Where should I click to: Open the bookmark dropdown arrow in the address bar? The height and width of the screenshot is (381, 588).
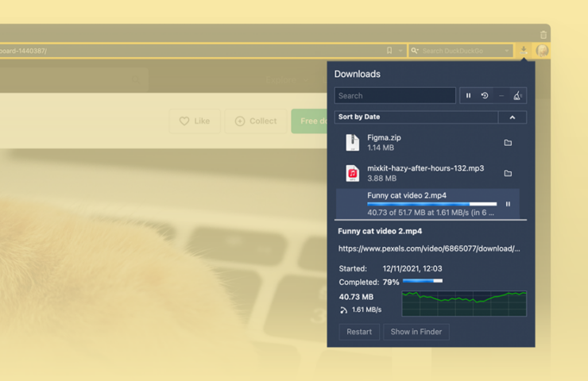click(400, 51)
